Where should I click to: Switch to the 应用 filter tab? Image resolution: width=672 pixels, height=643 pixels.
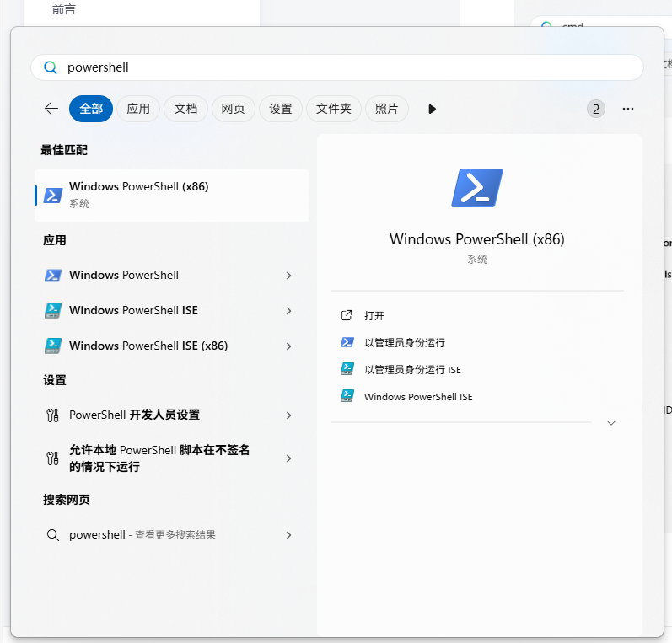pyautogui.click(x=138, y=109)
